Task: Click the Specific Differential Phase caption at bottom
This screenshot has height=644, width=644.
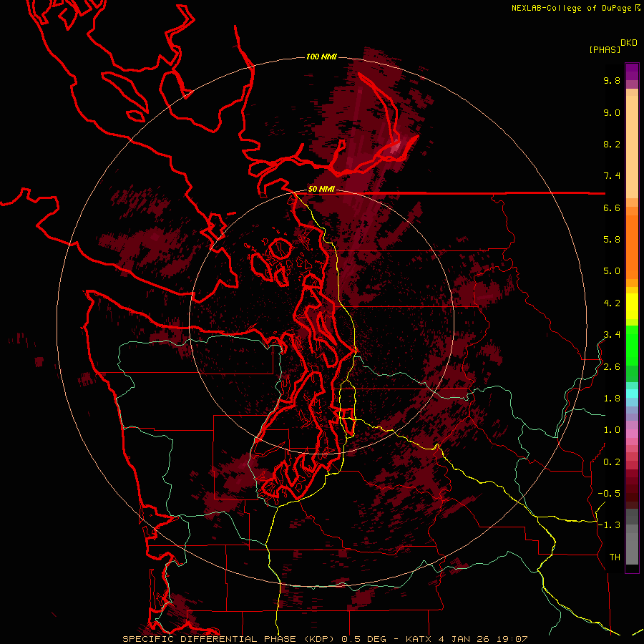Action: point(325,639)
